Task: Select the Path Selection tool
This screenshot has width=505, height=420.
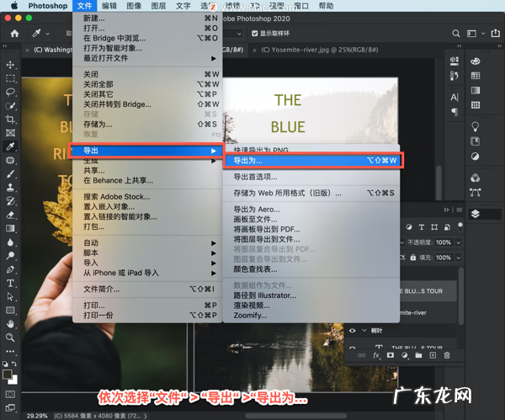Action: (x=10, y=296)
